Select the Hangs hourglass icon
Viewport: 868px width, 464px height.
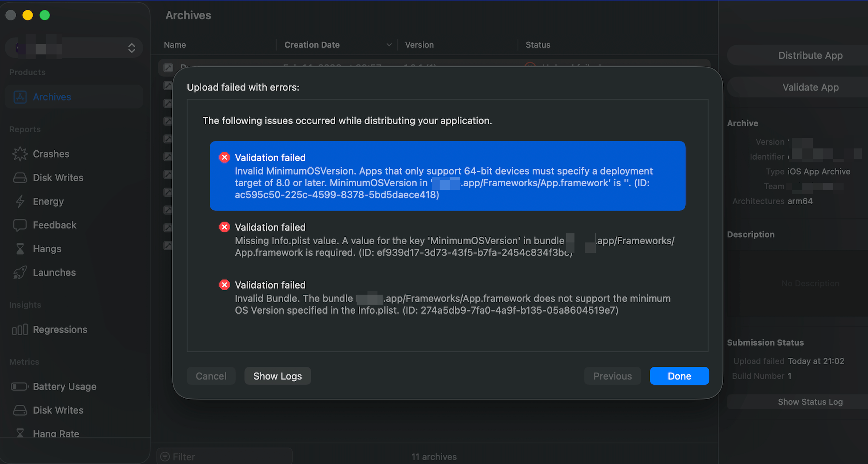coord(20,249)
